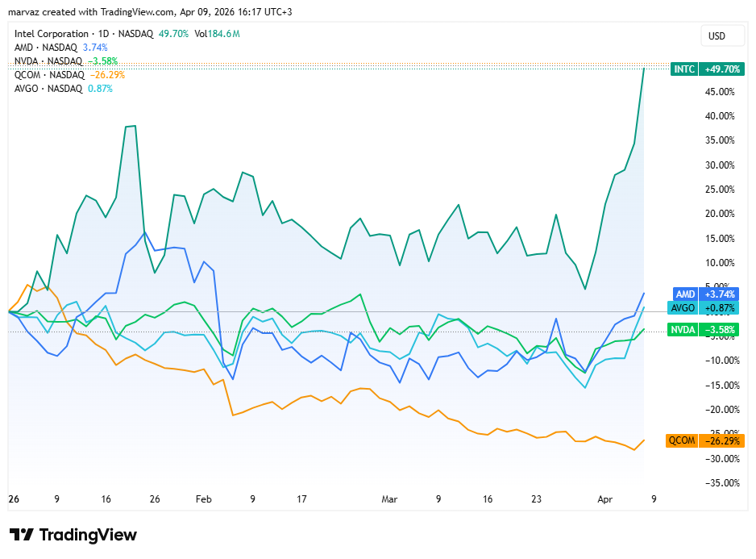Select the QCOM · NASDAQ legend entry
Image resolution: width=756 pixels, height=559 pixels.
49,75
